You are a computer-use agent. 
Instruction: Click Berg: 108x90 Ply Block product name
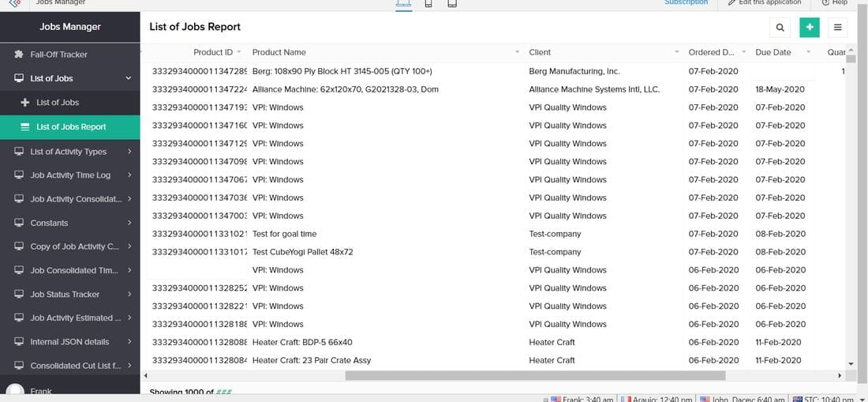click(342, 71)
